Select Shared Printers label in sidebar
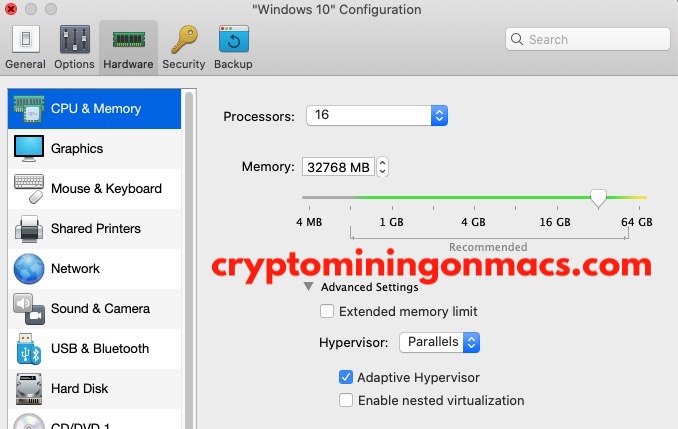 click(96, 228)
